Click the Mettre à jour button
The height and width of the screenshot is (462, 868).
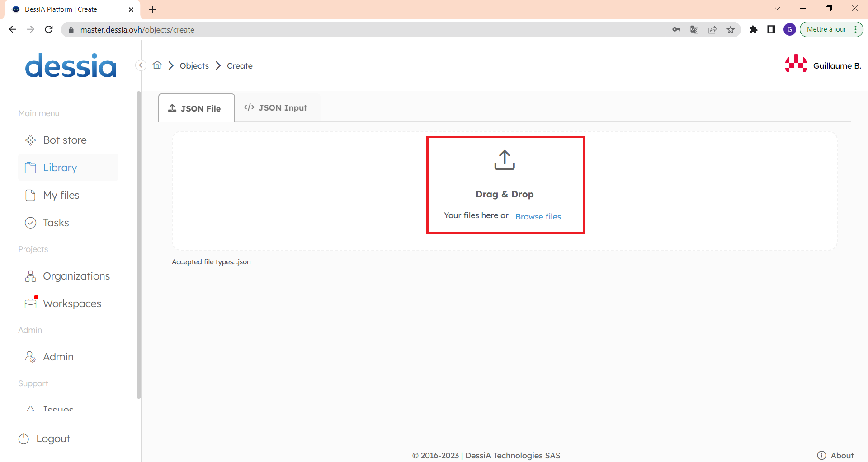click(x=831, y=29)
